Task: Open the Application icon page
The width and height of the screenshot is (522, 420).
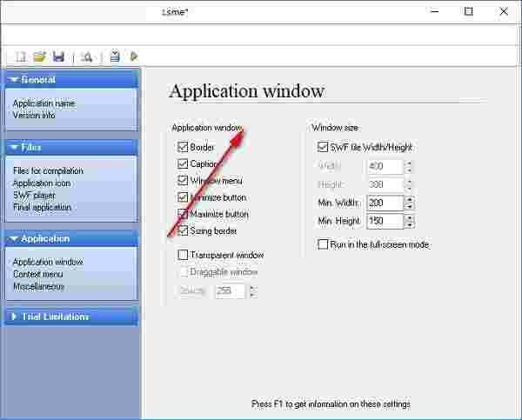Action: (x=42, y=183)
